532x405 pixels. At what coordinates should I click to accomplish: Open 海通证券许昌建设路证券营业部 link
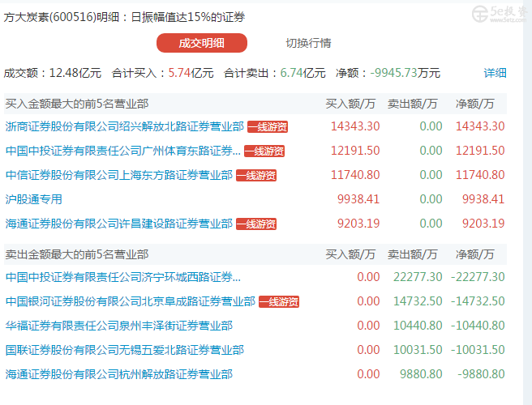(x=119, y=224)
